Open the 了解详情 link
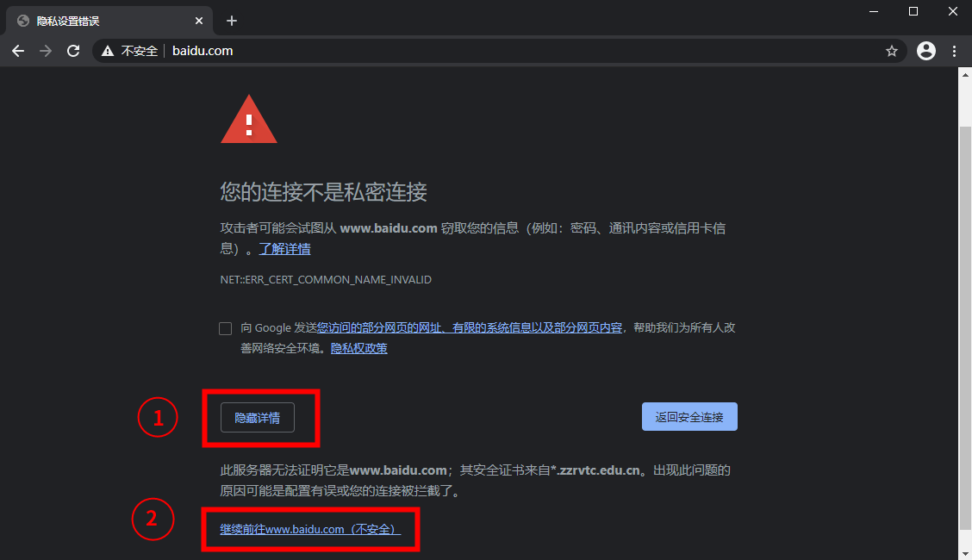 tap(284, 249)
